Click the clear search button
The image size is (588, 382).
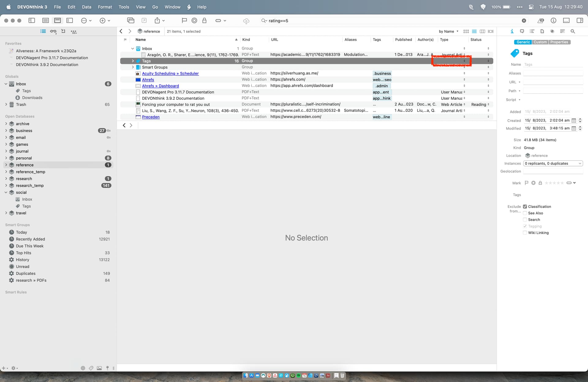(524, 21)
